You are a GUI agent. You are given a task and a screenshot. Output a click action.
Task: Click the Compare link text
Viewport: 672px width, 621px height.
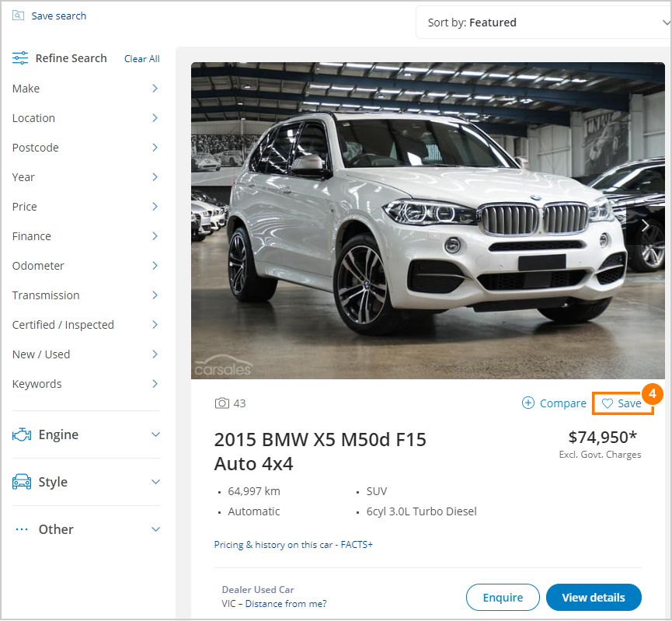[x=562, y=403]
